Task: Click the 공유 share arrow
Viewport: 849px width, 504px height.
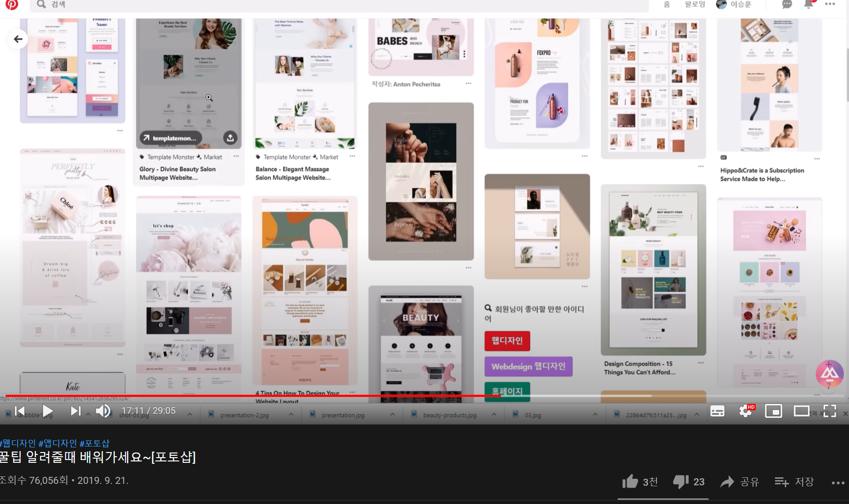Action: (727, 482)
